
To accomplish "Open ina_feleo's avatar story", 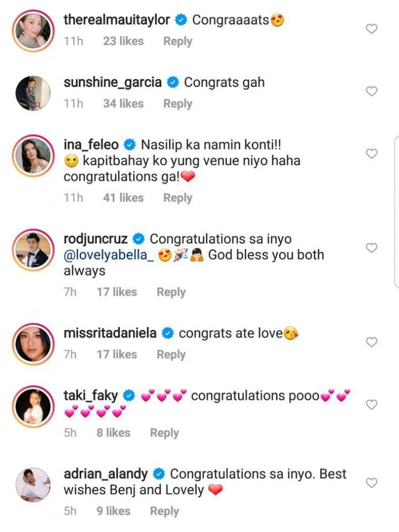I will 33,155.
